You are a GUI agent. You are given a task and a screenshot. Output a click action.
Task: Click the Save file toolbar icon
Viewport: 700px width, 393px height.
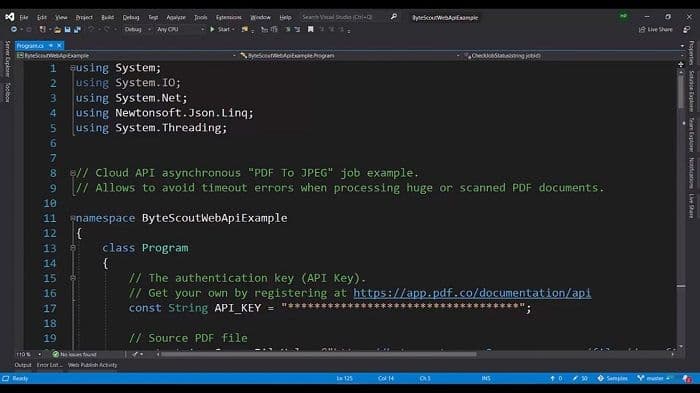point(67,29)
